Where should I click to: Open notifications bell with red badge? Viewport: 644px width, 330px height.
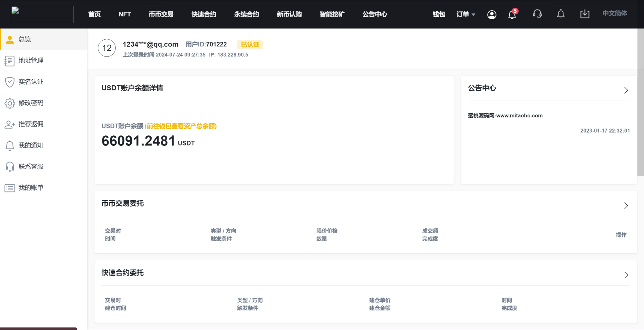tap(512, 14)
